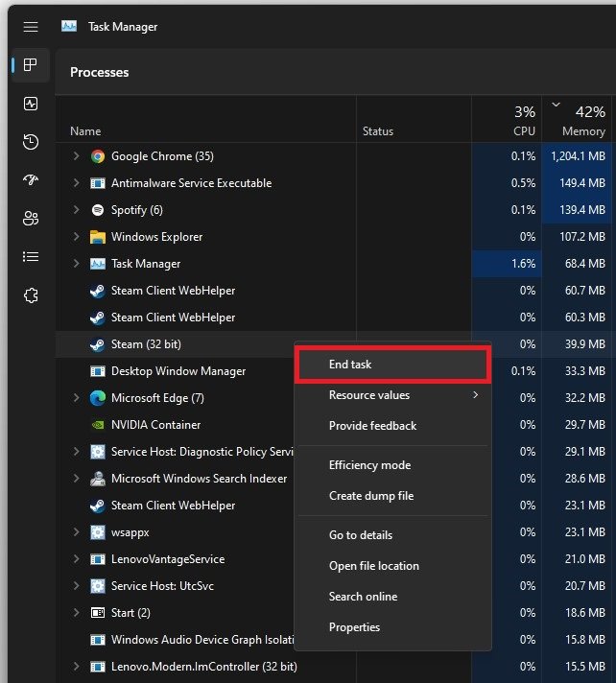Image resolution: width=616 pixels, height=683 pixels.
Task: Open the Users page icon
Action: click(31, 219)
